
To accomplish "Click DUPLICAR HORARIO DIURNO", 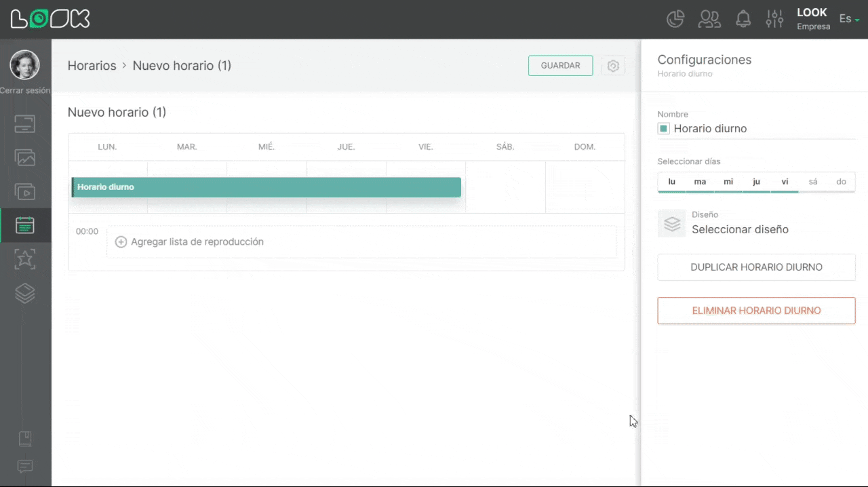I will [756, 267].
